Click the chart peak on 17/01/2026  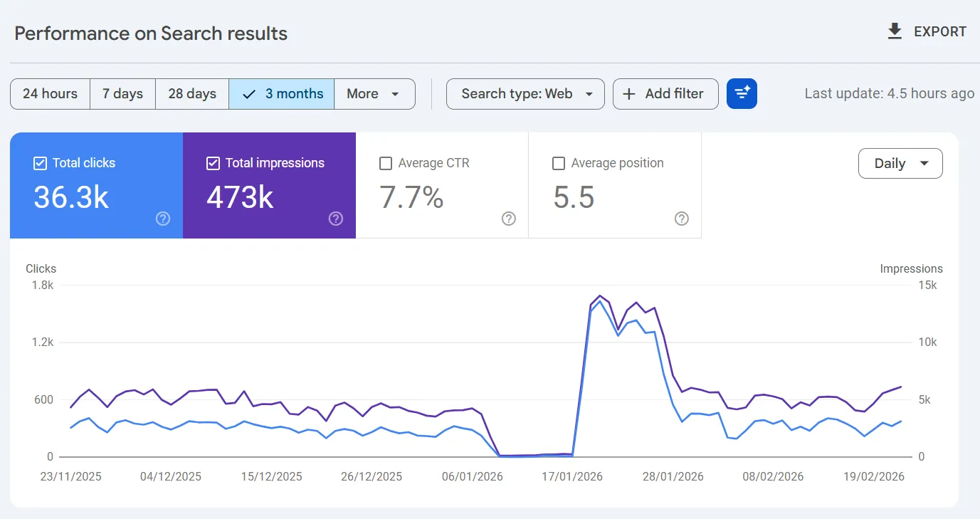coord(600,298)
